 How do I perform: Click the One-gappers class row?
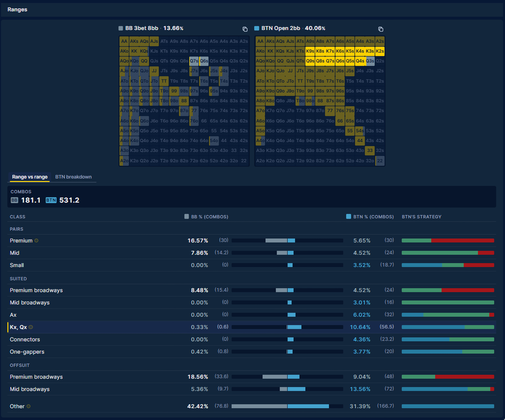click(x=252, y=352)
